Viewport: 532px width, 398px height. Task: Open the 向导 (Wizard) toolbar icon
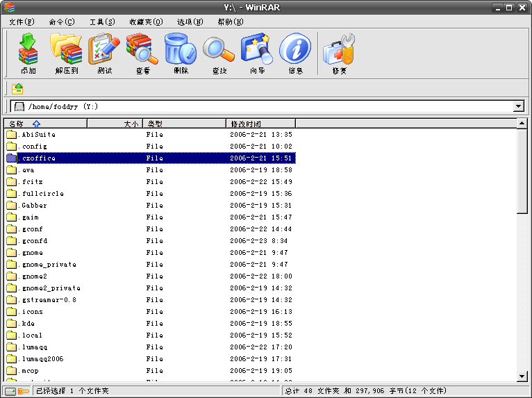pyautogui.click(x=257, y=49)
